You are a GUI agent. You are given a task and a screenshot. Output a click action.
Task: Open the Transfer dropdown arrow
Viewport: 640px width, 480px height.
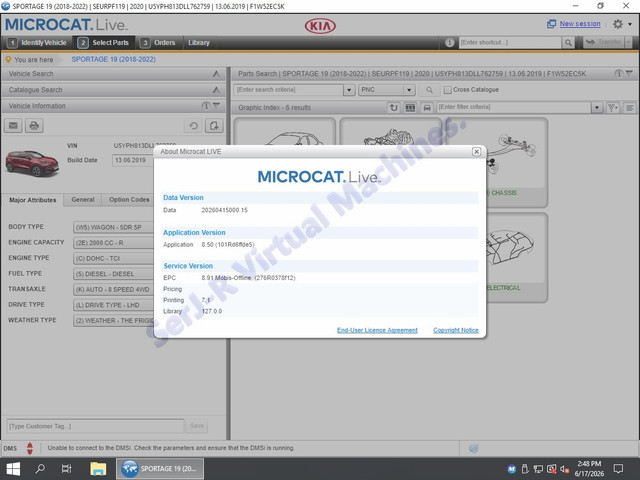[x=629, y=42]
